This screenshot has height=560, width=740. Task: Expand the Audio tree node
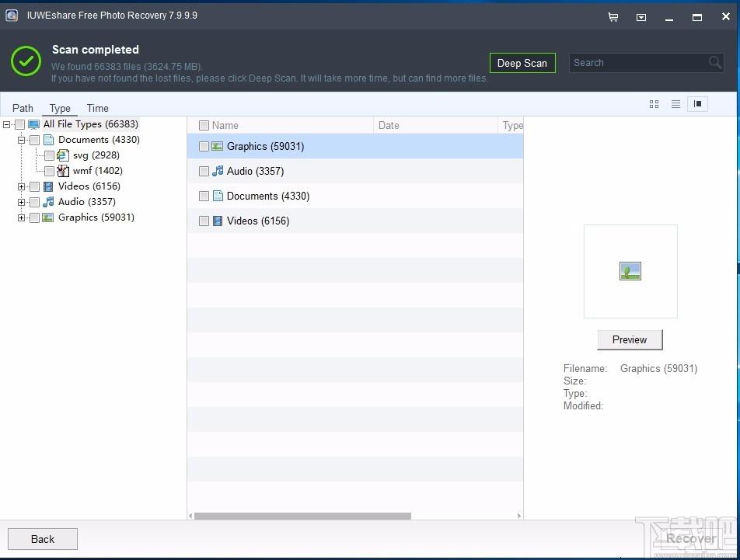click(x=21, y=202)
